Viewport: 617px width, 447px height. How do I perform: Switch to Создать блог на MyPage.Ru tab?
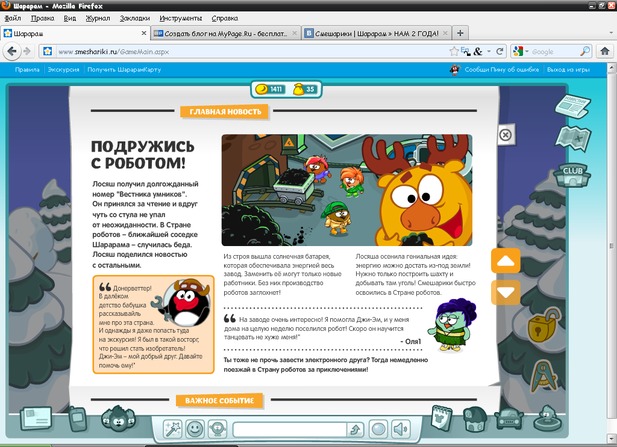click(225, 33)
